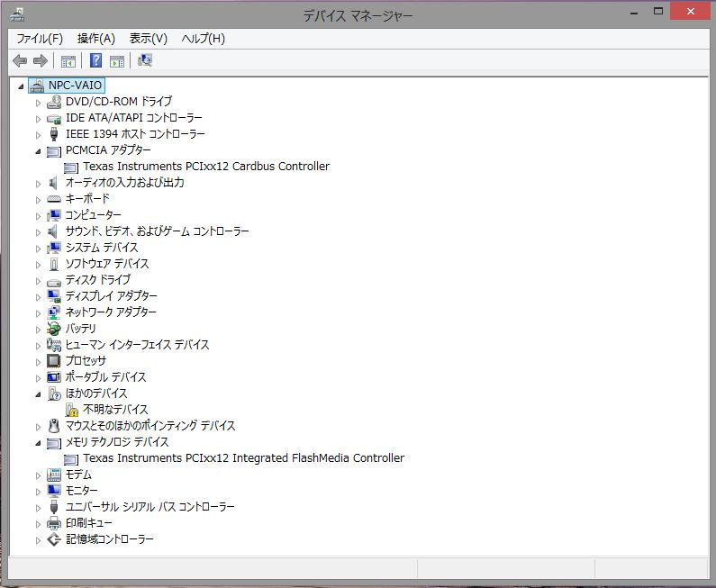This screenshot has width=716, height=588.
Task: Minimize the デバイス マネージャー window
Action: tap(634, 13)
